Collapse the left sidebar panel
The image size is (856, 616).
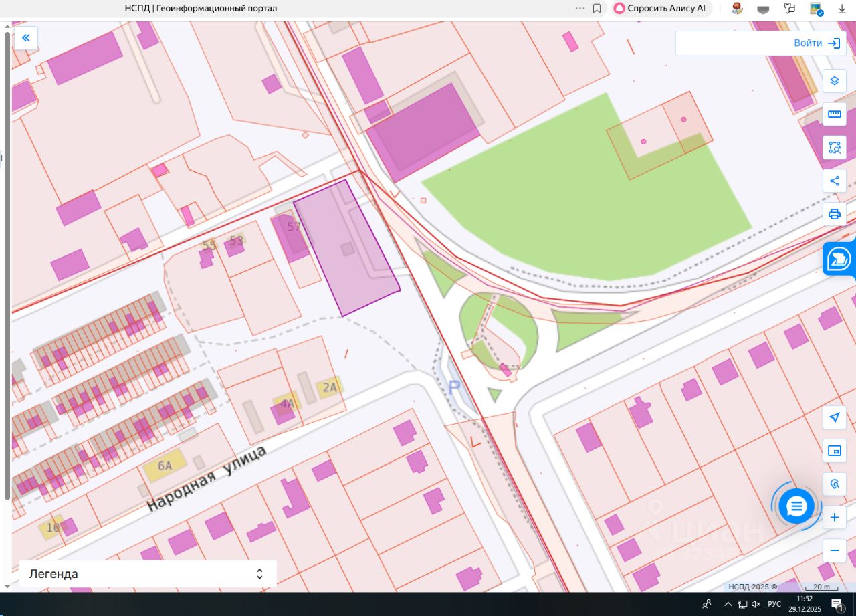pos(26,38)
